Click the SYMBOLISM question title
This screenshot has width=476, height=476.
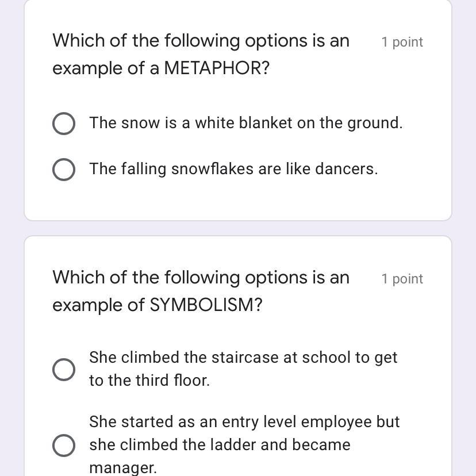201,291
